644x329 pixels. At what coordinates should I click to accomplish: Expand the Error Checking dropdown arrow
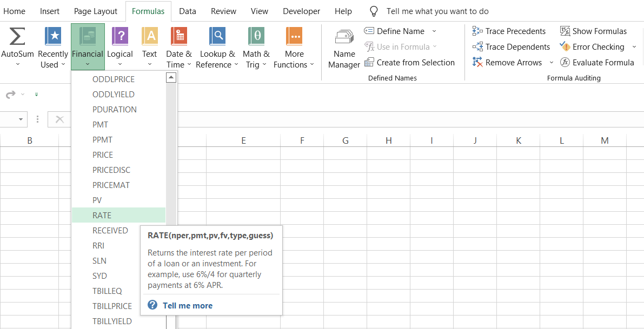point(634,47)
